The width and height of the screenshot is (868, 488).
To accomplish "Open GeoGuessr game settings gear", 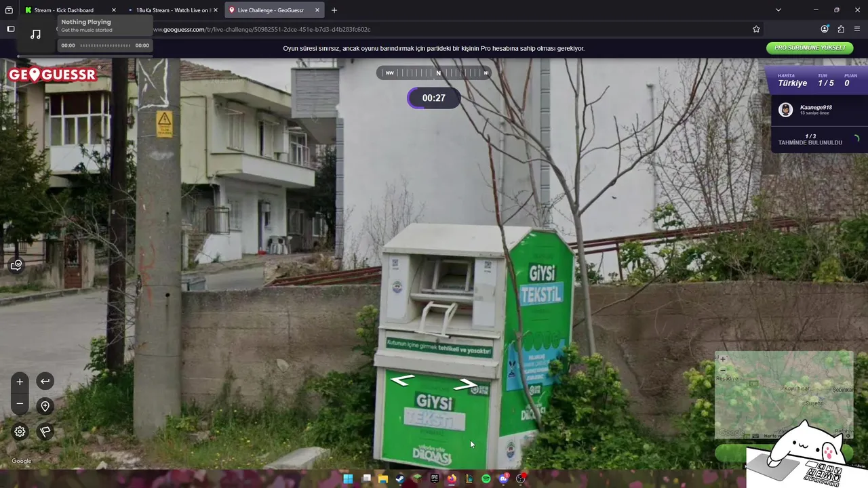I will pyautogui.click(x=20, y=431).
